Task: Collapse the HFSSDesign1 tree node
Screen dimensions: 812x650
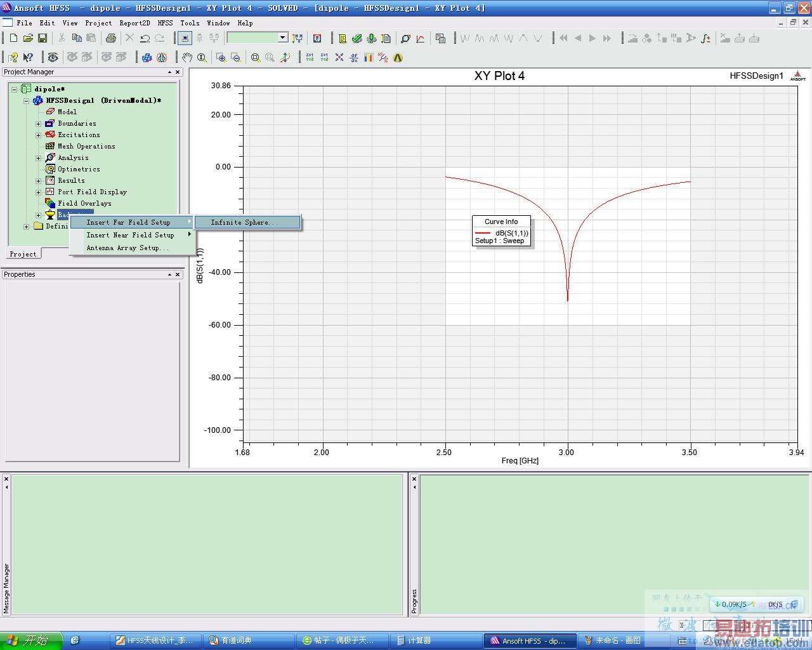Action: coord(27,101)
